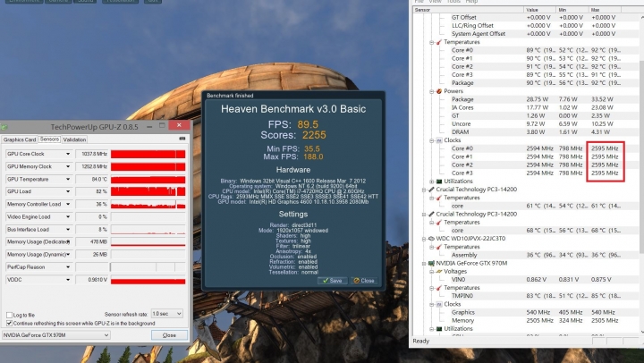Open the Video Engine Load dropdown
This screenshot has height=363, width=644.
pos(68,216)
